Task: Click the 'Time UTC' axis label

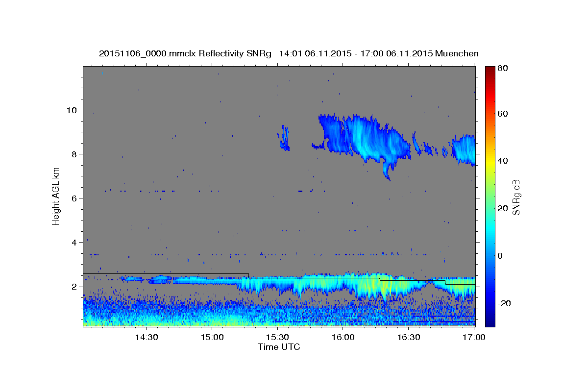Action: coord(279,347)
